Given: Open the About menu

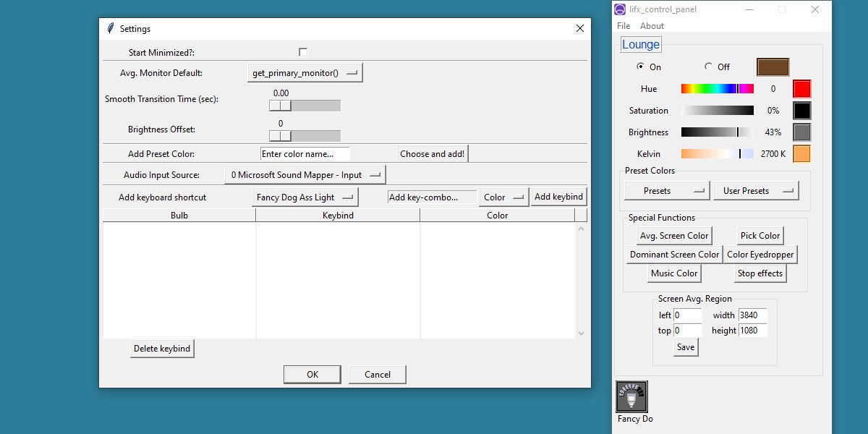Looking at the screenshot, I should point(652,26).
